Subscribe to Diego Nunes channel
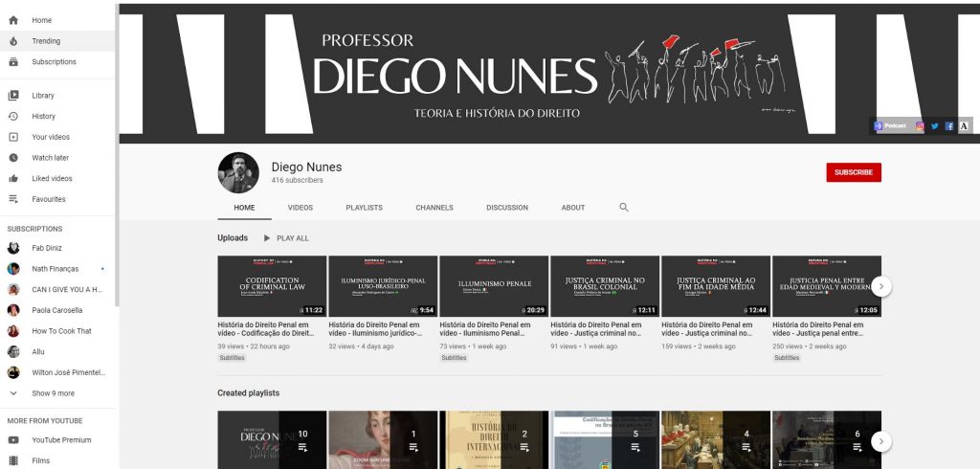Image resolution: width=980 pixels, height=469 pixels. coord(853,172)
